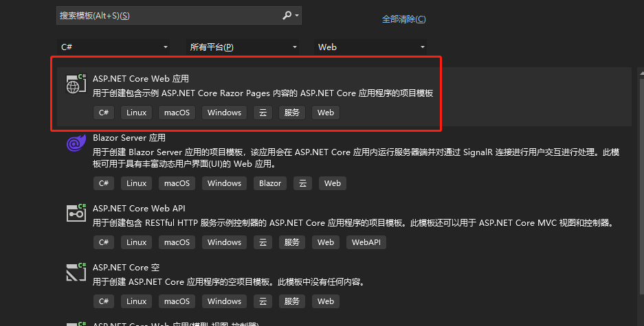Click the Windows tag under Blazor Server 应用

pos(224,183)
